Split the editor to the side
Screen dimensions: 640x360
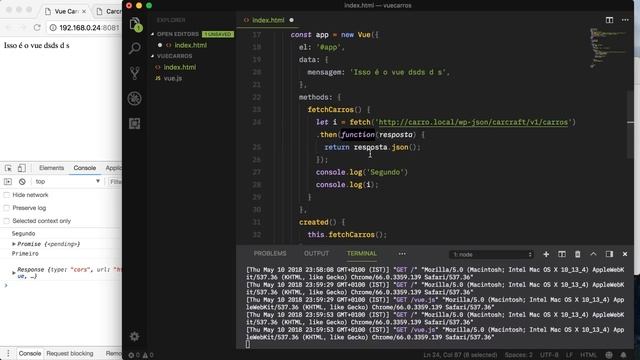pyautogui.click(x=609, y=20)
